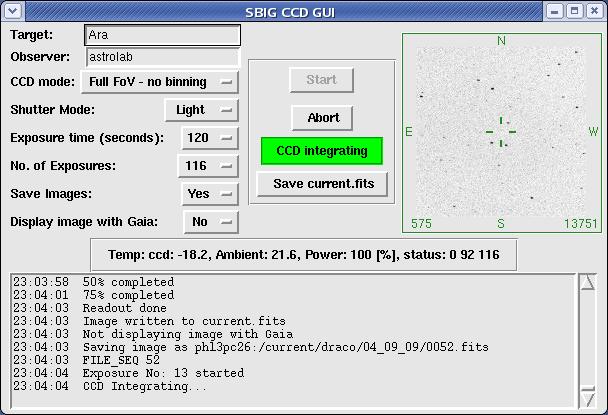This screenshot has width=608, height=415.
Task: Click into the Observer text field
Action: (x=162, y=58)
